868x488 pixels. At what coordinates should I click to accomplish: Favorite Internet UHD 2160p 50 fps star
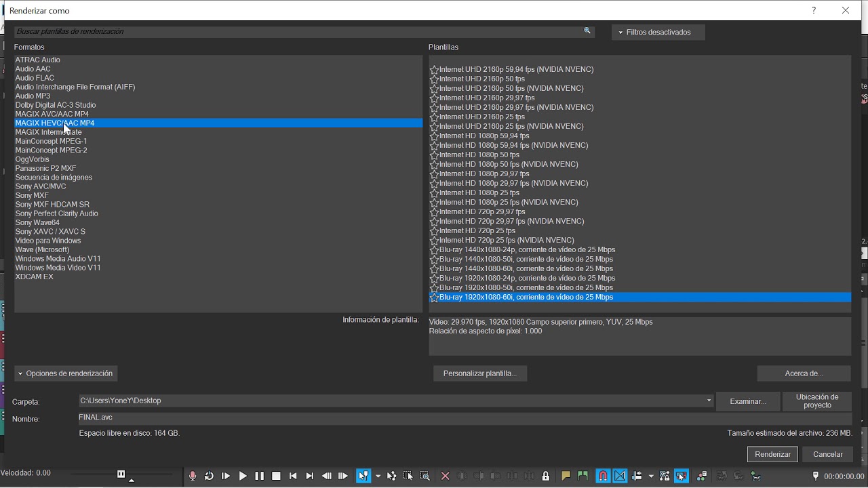[x=434, y=79]
